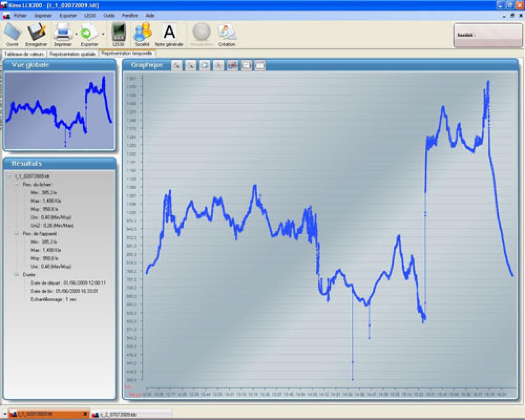The height and width of the screenshot is (420, 525).
Task: Click the last Graphique panel tool icon
Action: click(260, 65)
